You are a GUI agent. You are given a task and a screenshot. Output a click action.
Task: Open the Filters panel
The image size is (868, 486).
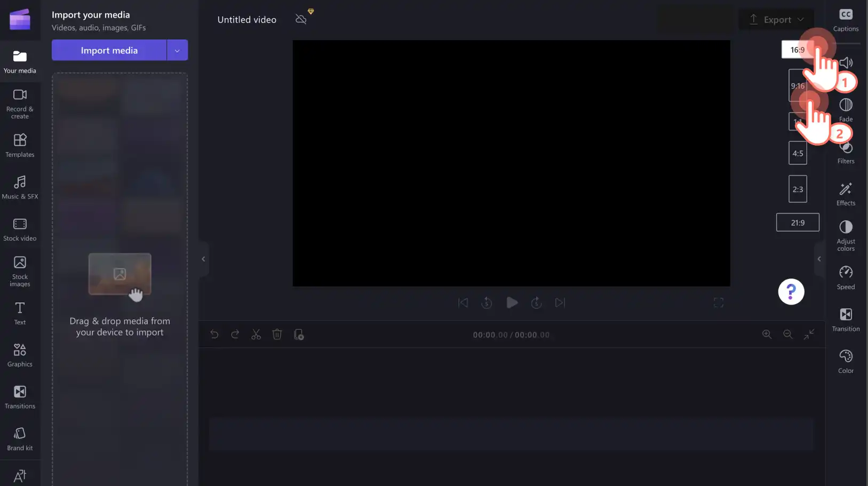[846, 153]
